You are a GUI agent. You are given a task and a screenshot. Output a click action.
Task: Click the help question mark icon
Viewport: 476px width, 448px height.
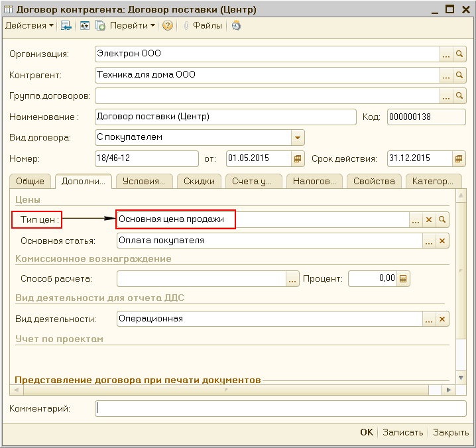168,25
